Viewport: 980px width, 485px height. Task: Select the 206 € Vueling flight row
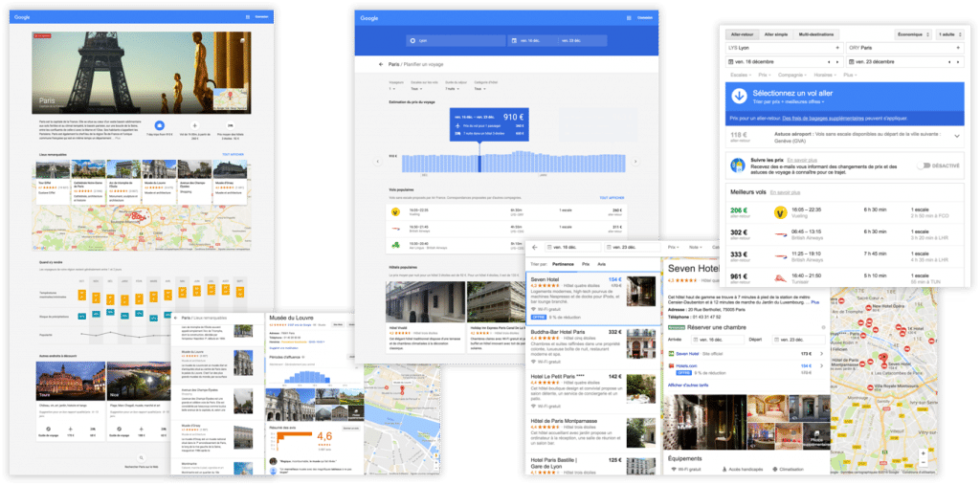(845, 212)
